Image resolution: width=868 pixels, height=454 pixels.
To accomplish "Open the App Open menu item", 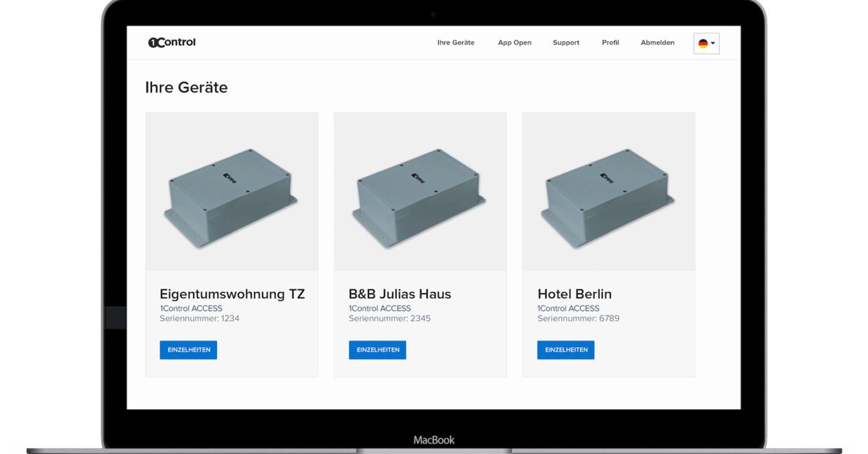I will point(514,43).
